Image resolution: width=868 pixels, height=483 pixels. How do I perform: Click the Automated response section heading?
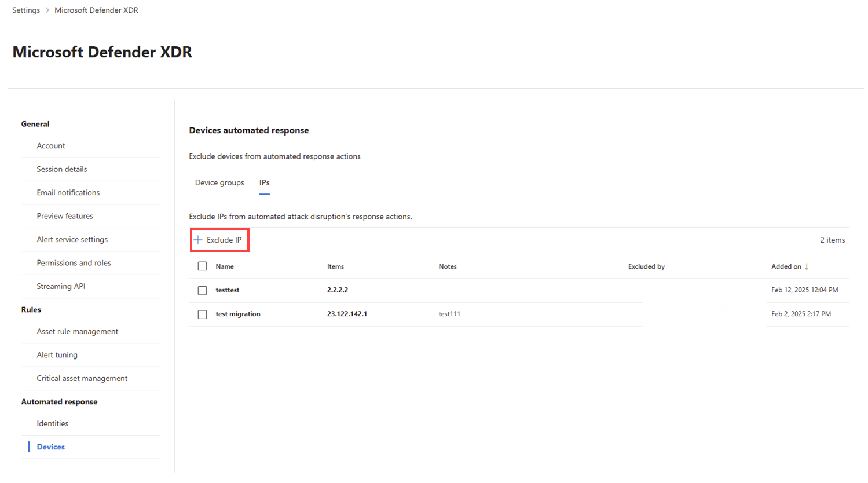point(59,402)
